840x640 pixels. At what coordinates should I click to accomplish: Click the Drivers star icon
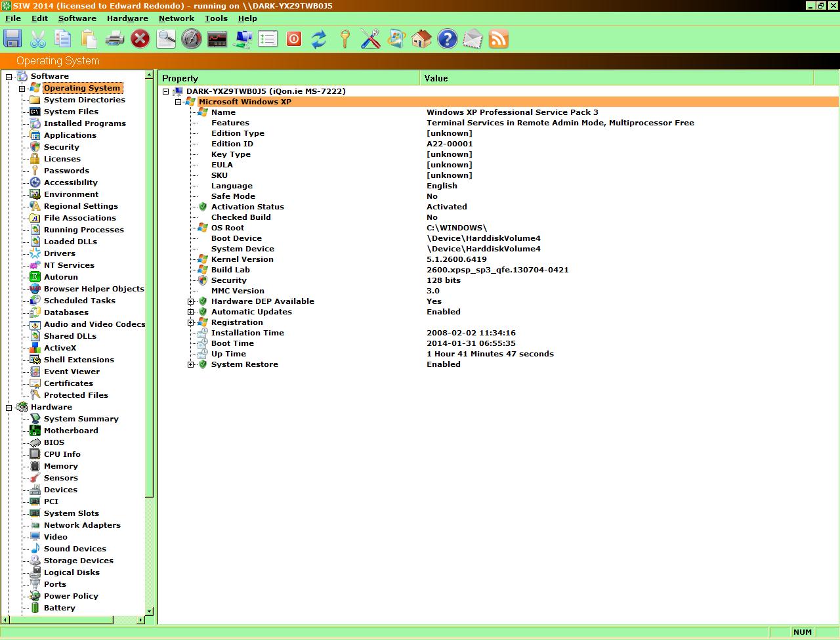[x=35, y=253]
